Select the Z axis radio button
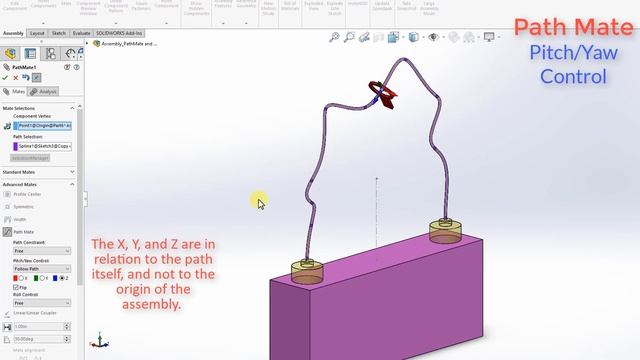The height and width of the screenshot is (360, 640). pos(62,278)
